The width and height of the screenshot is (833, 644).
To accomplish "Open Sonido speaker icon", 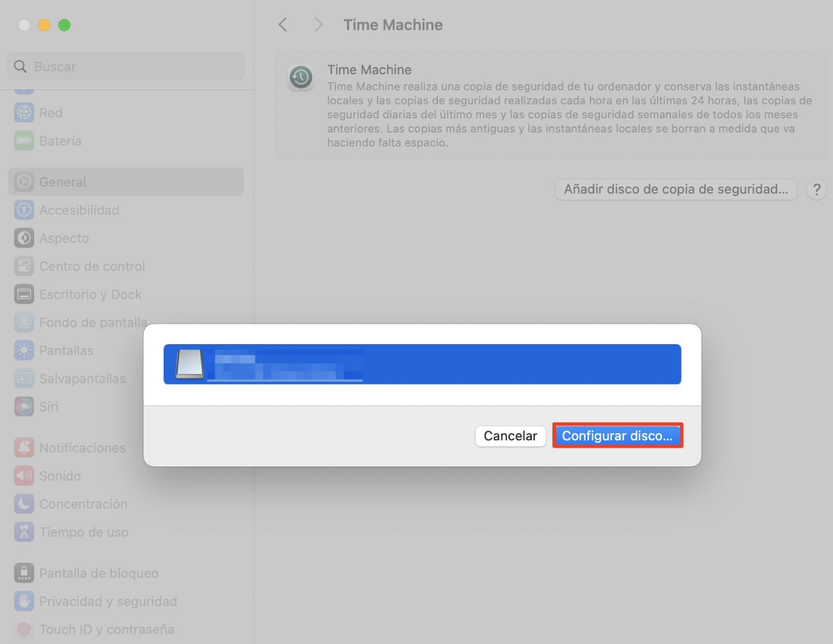I will click(24, 476).
